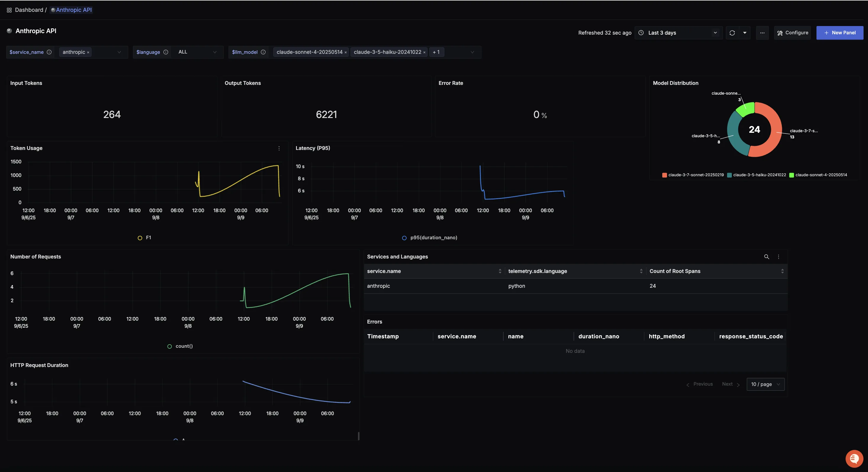Click the claude-3-5-haiku legend color swatch
The height and width of the screenshot is (472, 868).
point(729,175)
